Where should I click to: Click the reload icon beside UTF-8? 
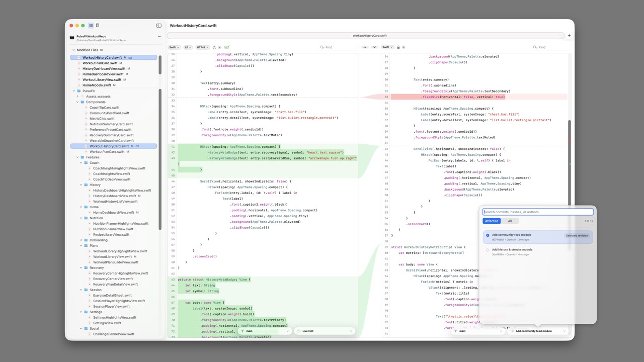point(214,47)
